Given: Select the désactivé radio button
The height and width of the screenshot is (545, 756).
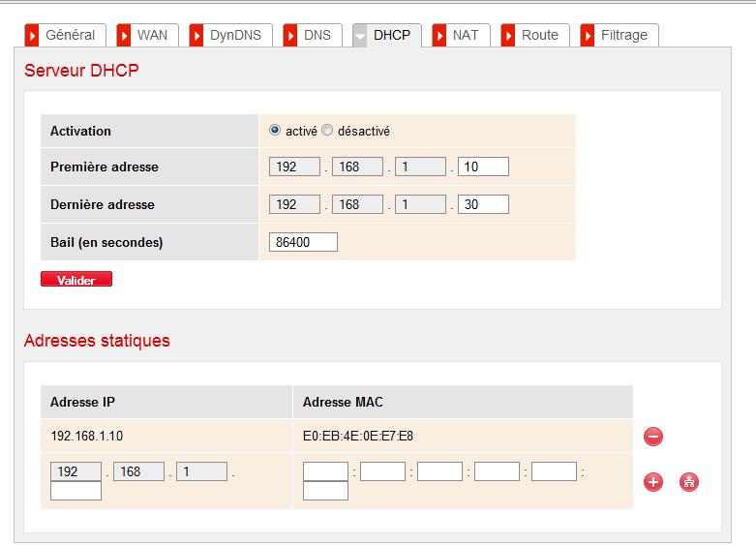Looking at the screenshot, I should 327,131.
